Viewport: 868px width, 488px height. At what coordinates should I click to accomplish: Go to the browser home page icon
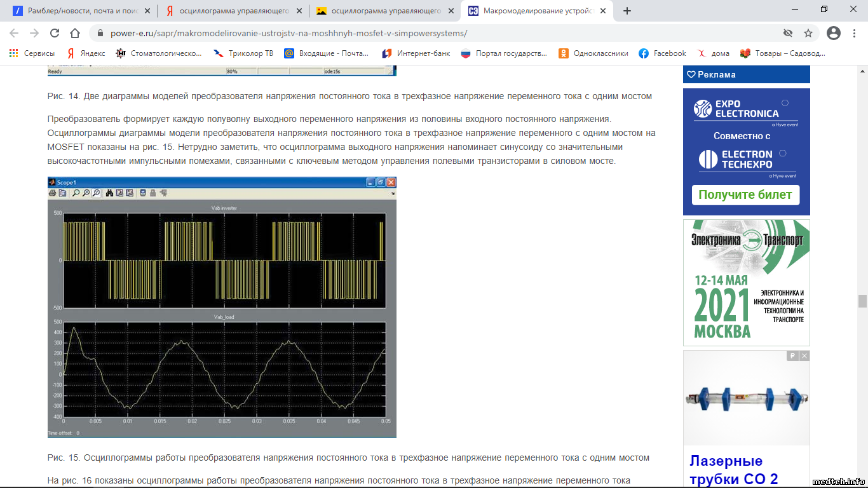[x=75, y=33]
